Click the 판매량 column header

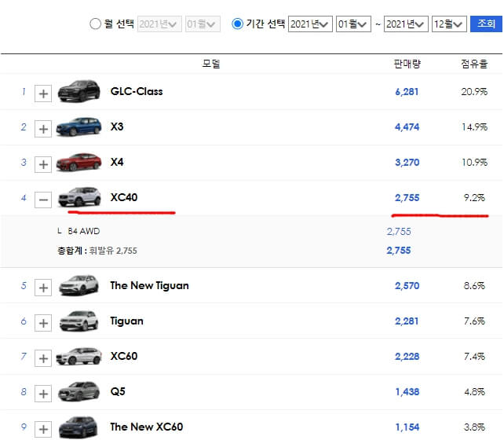[x=407, y=64]
